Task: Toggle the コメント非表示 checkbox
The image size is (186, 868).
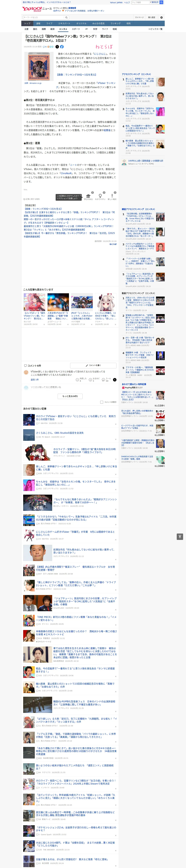Action: [102, 402]
